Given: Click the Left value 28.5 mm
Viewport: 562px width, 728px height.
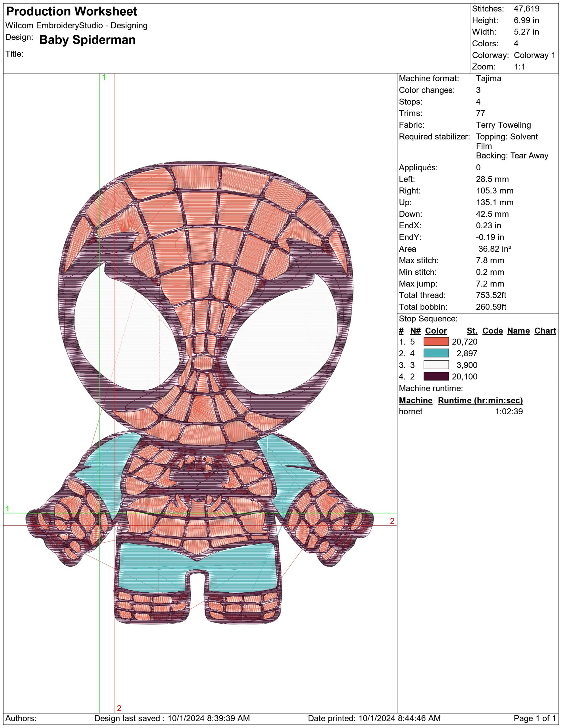Looking at the screenshot, I should tap(492, 179).
